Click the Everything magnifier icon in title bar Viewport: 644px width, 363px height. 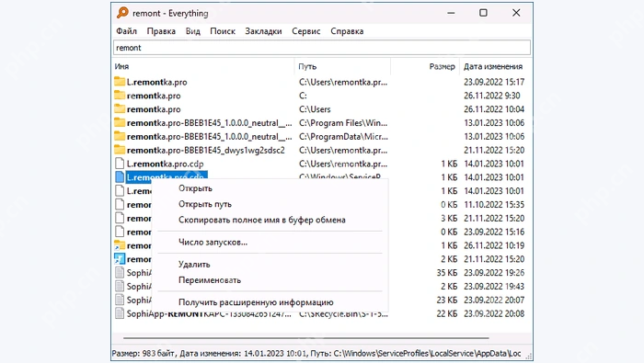(x=122, y=13)
